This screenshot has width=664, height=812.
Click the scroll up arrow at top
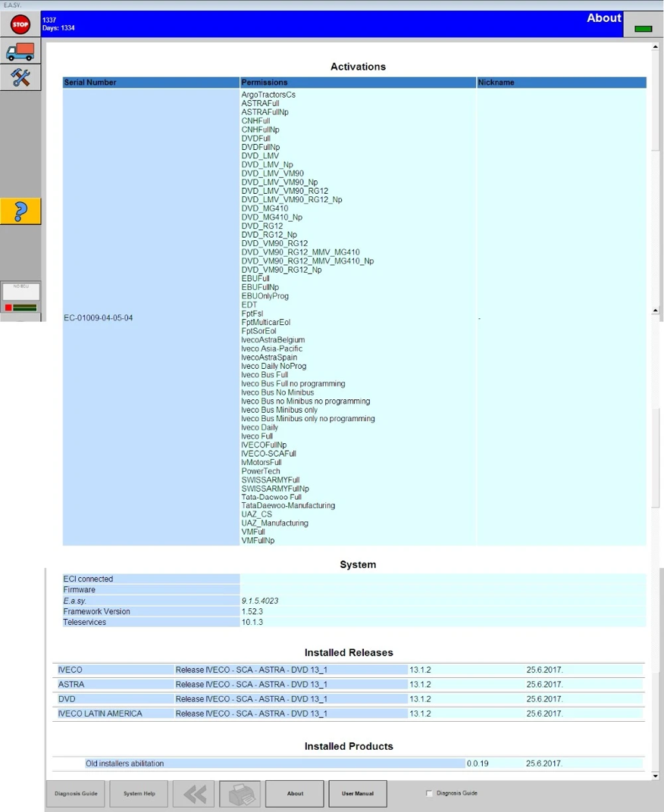pos(656,47)
